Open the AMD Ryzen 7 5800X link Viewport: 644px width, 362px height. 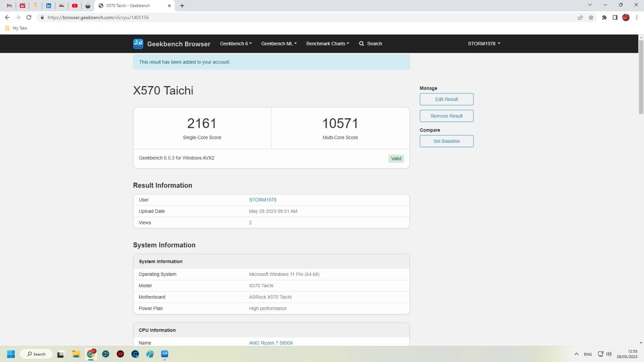tap(271, 343)
